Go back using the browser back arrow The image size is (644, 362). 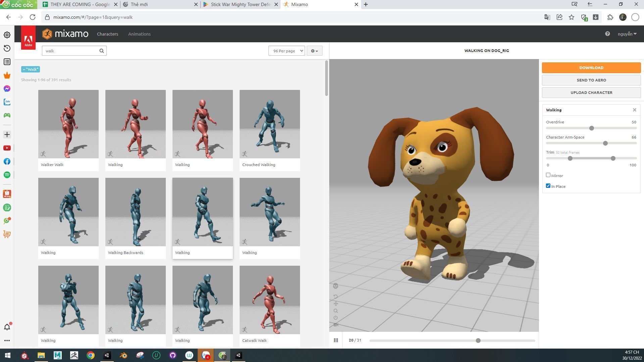pos(8,17)
